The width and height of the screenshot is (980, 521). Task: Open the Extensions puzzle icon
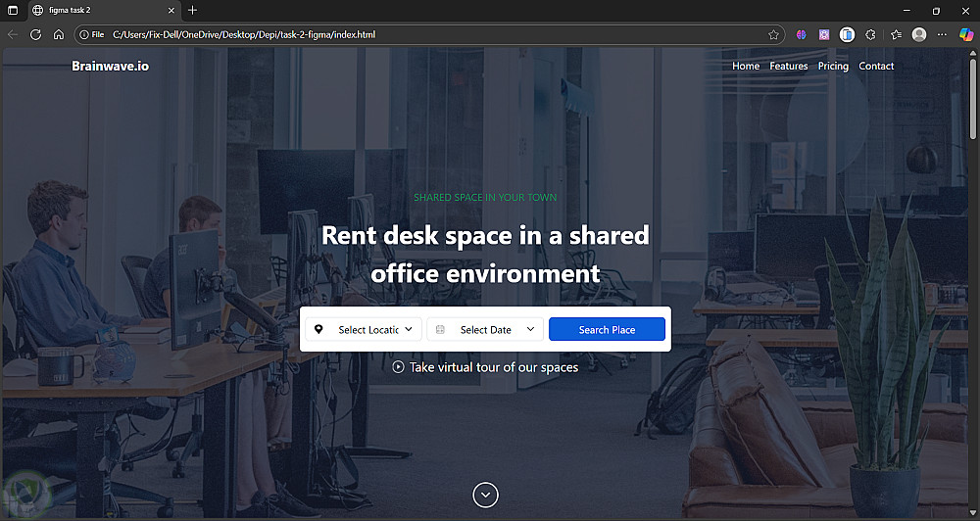[870, 35]
